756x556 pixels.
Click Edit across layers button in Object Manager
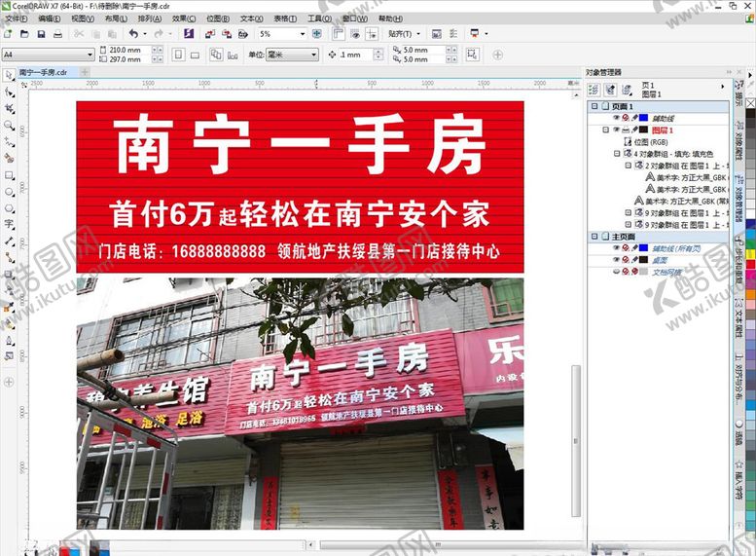pos(610,90)
